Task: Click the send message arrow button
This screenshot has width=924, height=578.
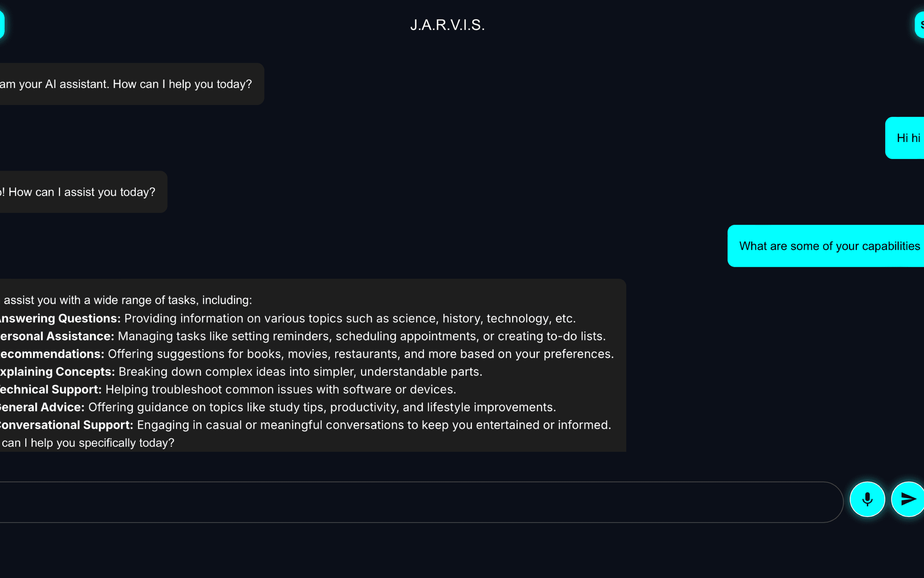Action: tap(908, 499)
